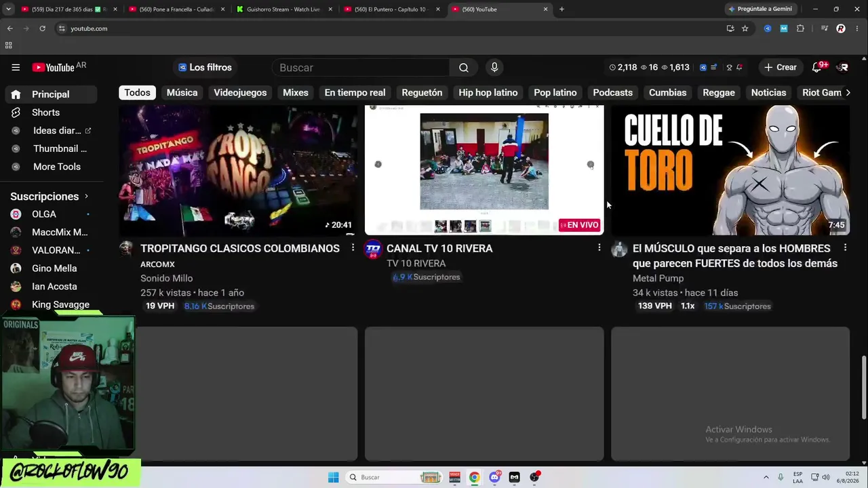The width and height of the screenshot is (868, 488).
Task: Click the teal M extension icon
Action: click(784, 28)
